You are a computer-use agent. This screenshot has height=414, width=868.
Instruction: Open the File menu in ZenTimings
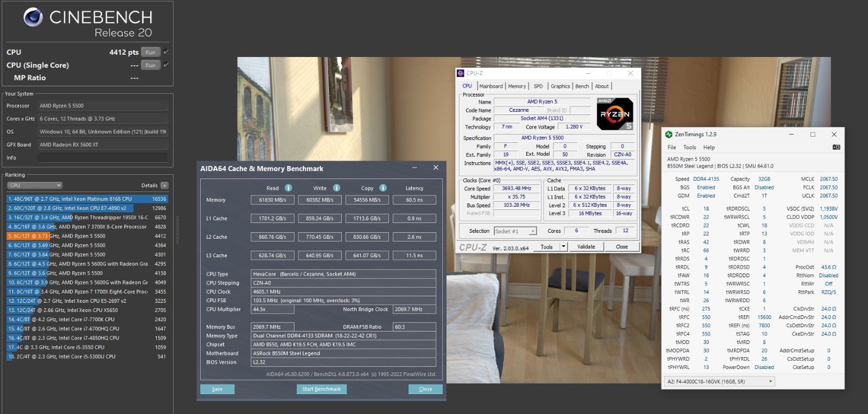pos(672,148)
